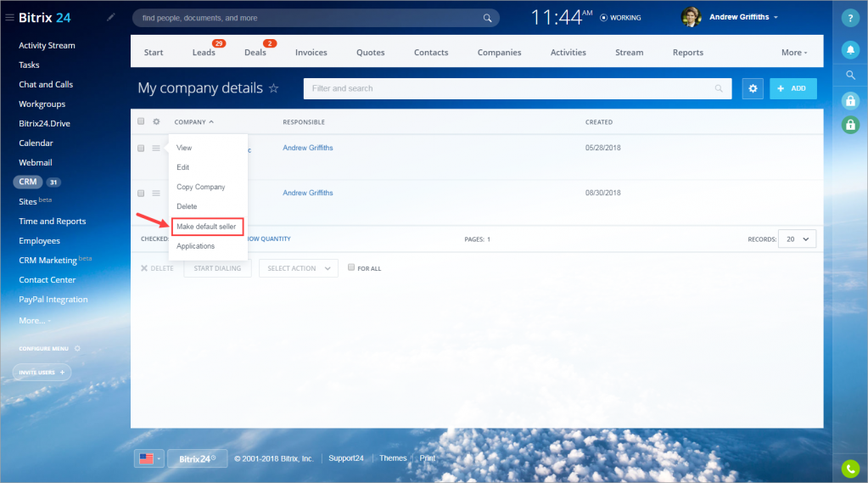Click the INVITE USERS button
The width and height of the screenshot is (868, 483).
point(42,372)
